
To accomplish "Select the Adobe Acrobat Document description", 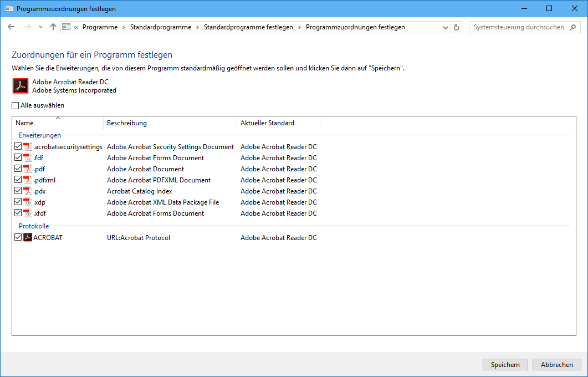I will (146, 169).
